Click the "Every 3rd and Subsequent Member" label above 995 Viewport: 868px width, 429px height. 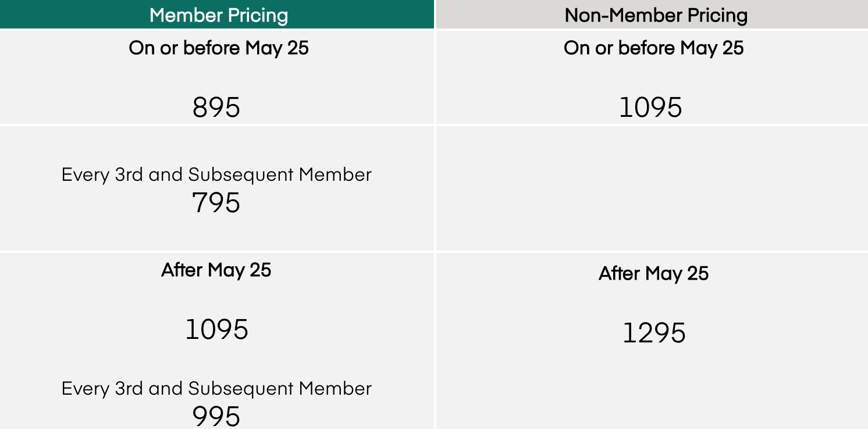click(216, 388)
